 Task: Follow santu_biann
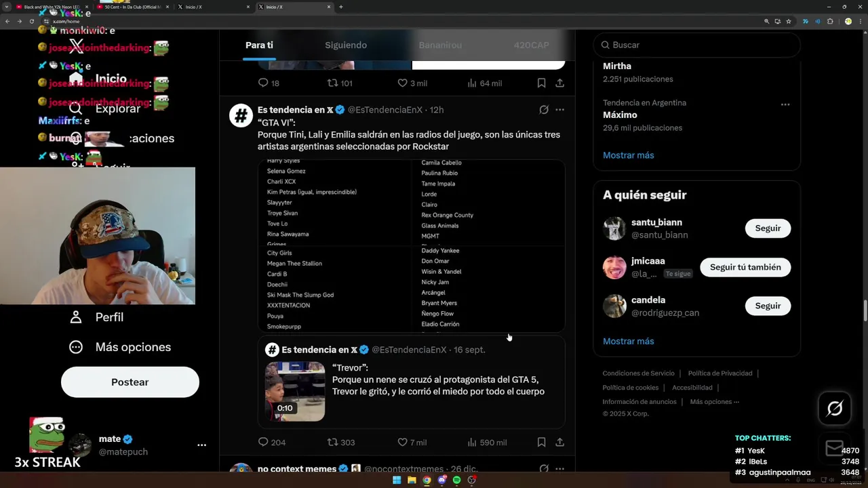(768, 228)
